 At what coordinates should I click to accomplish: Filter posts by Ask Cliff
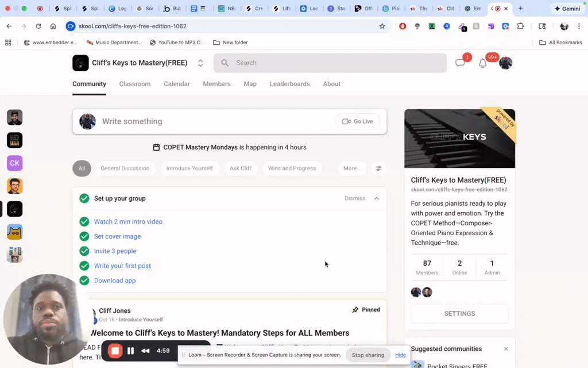[x=241, y=168]
